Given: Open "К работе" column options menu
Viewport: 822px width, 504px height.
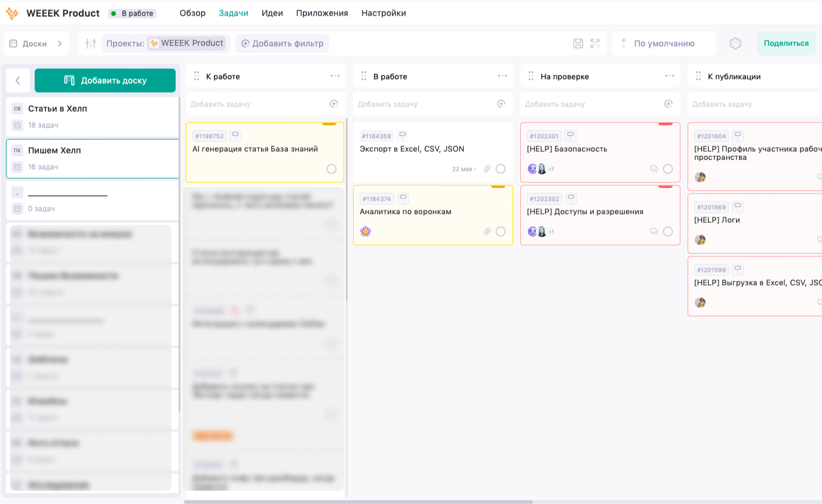Looking at the screenshot, I should [335, 76].
